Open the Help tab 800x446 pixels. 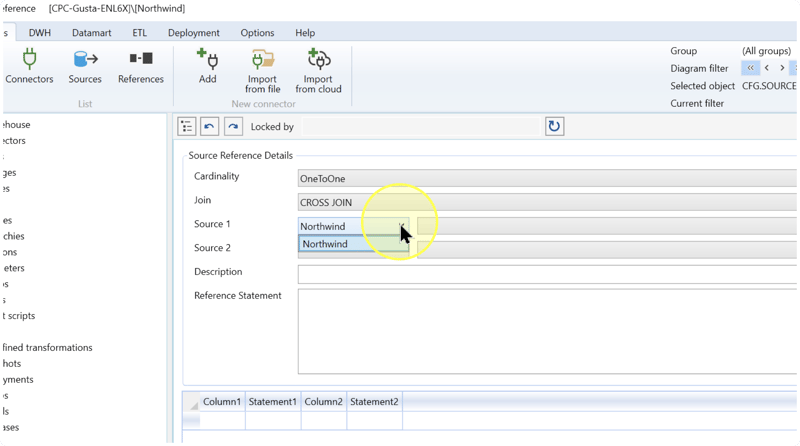(x=305, y=33)
